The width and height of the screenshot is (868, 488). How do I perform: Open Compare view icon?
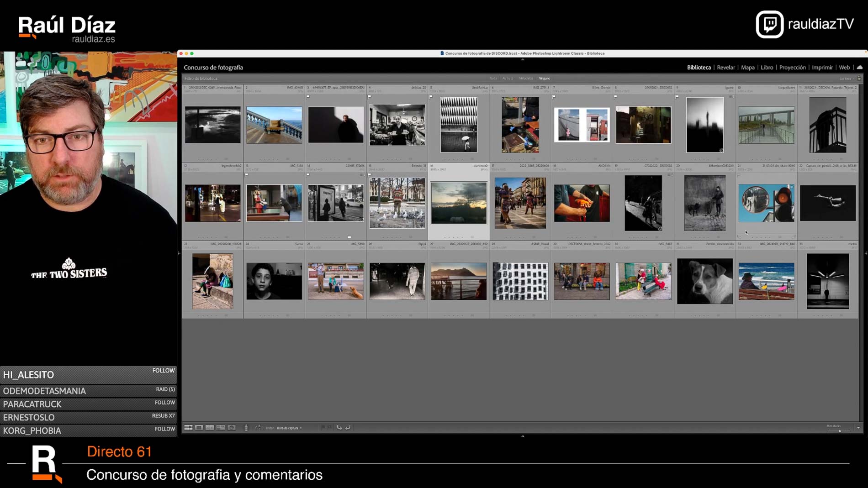point(210,428)
